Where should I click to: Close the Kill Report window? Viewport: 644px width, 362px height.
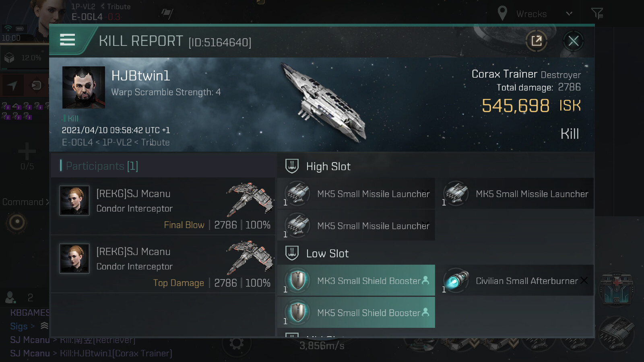pos(573,41)
